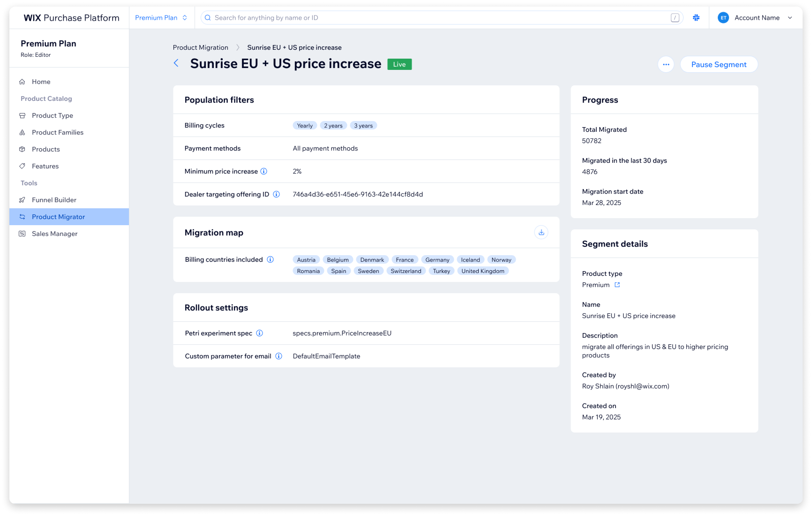The height and width of the screenshot is (516, 812).
Task: Open the three-dots more actions menu
Action: point(666,64)
